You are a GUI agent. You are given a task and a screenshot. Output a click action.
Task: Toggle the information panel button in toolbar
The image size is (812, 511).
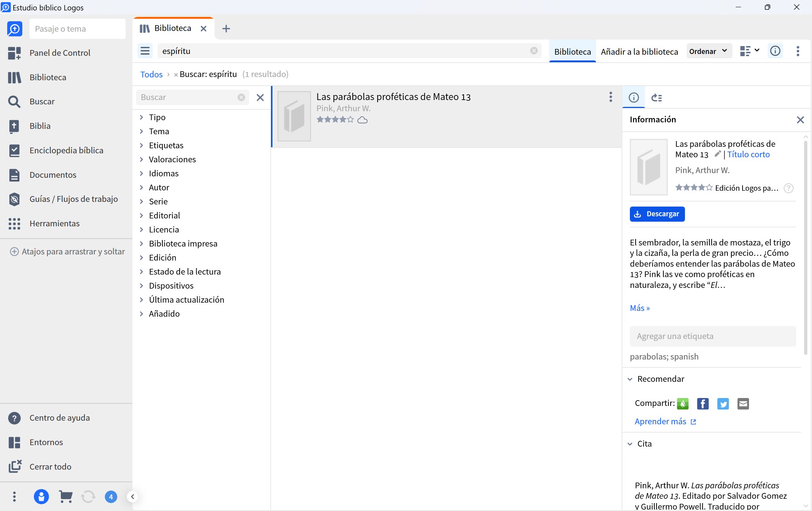point(775,51)
